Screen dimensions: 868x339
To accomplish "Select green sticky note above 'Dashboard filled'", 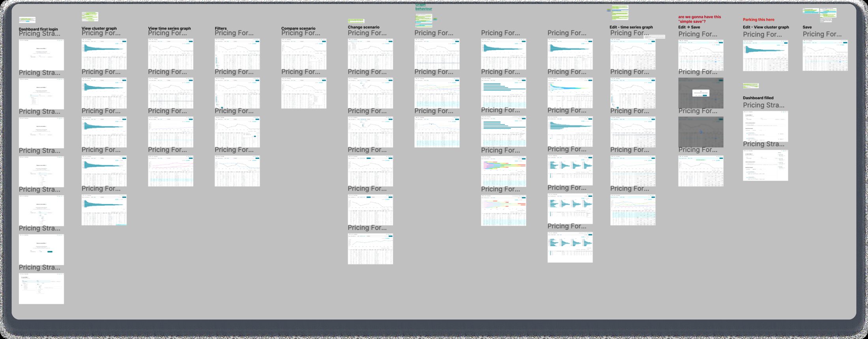I will coord(751,85).
